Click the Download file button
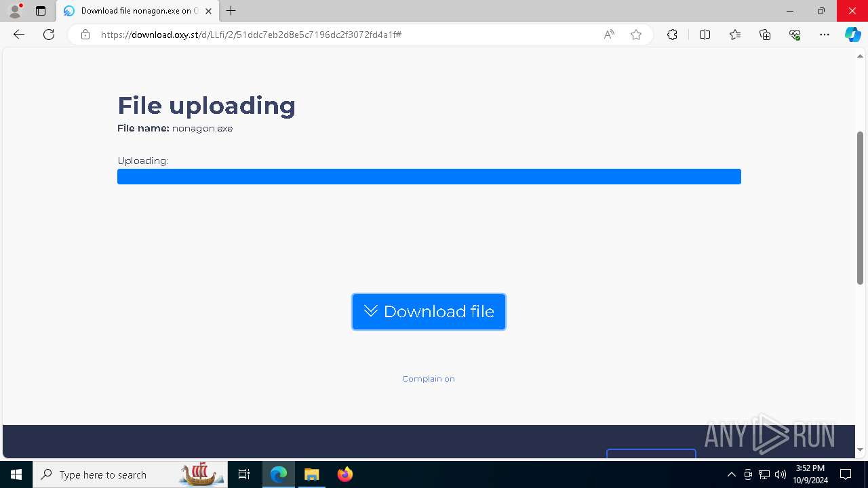 click(429, 312)
